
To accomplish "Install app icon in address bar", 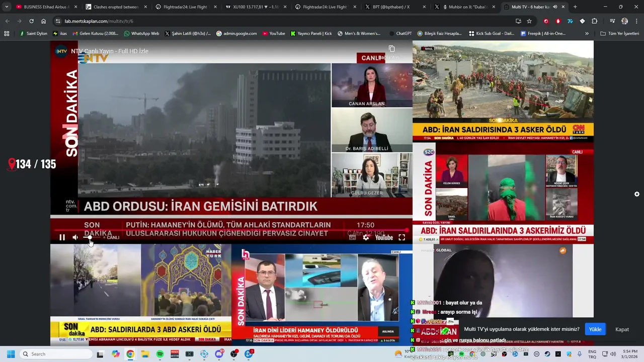I will click(x=518, y=21).
